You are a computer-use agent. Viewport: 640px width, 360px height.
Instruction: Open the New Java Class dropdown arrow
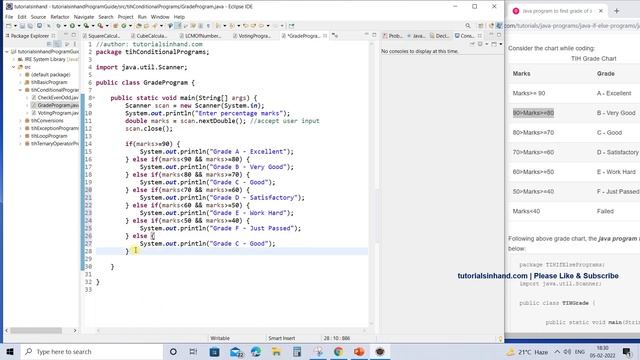130,26
